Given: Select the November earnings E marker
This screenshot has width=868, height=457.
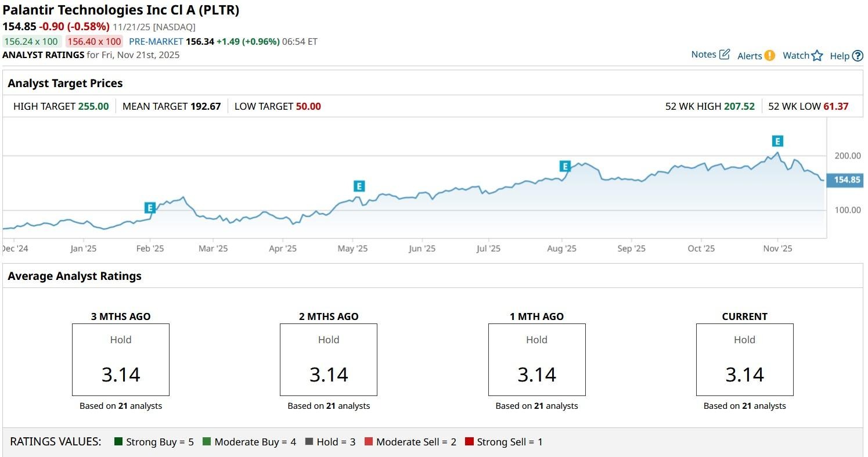Looking at the screenshot, I should (x=777, y=141).
